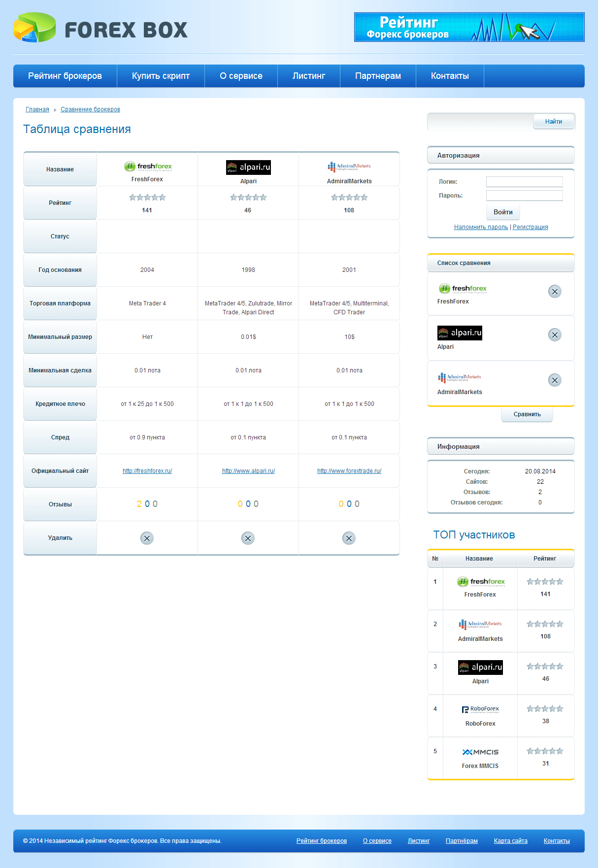Open the footer Контакты link
This screenshot has width=598, height=868.
(x=557, y=841)
